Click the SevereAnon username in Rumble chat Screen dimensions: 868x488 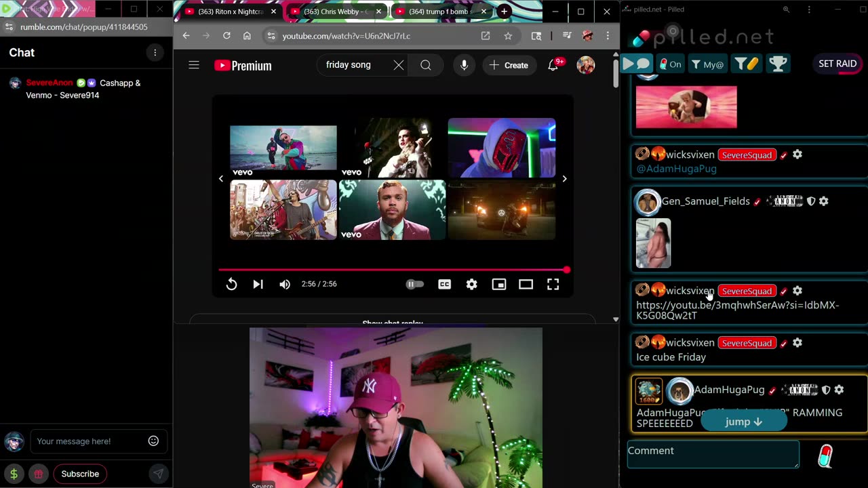pos(50,83)
